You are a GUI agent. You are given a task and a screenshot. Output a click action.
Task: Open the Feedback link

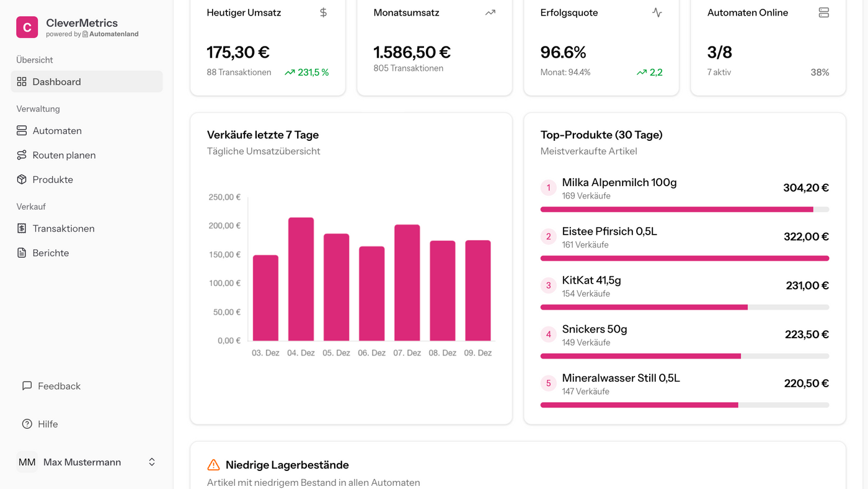point(87,386)
